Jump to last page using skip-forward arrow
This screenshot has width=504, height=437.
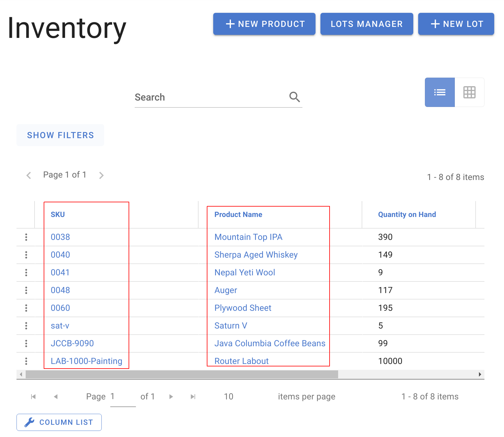pos(193,396)
